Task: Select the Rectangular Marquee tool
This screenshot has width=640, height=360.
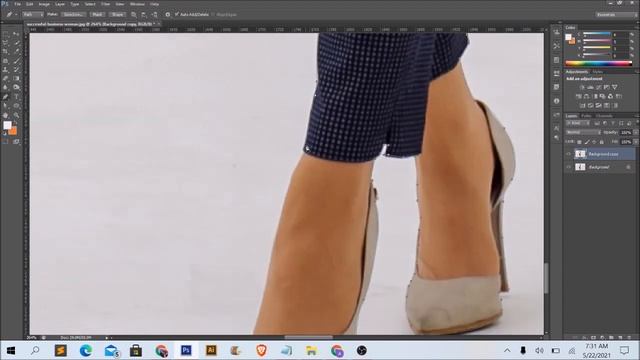Action: coord(5,34)
